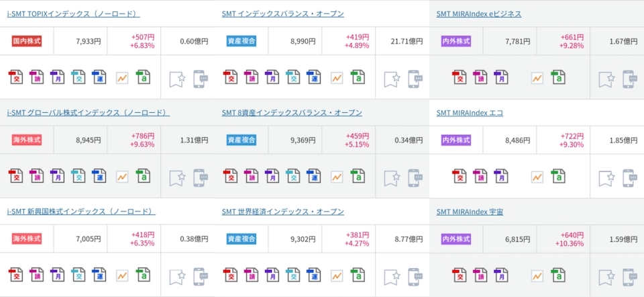644x297 pixels.
Task: Open 運 report icon for i-SMT グローバル株式インデックス
Action: click(99, 176)
